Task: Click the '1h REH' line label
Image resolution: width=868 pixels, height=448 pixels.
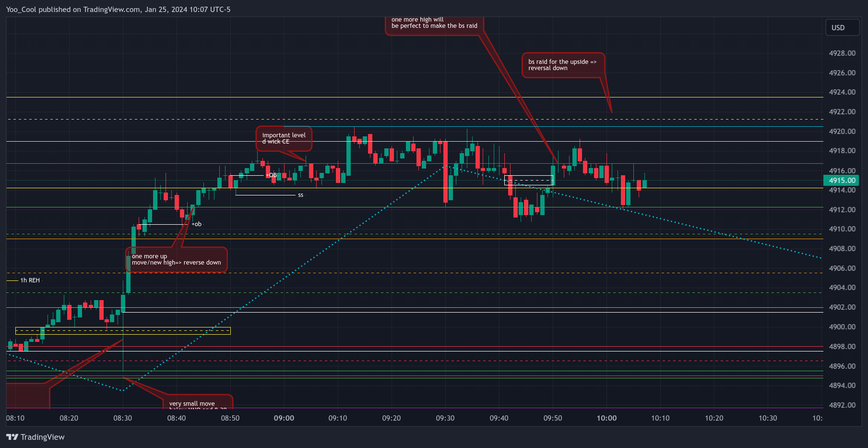Action: coord(30,280)
